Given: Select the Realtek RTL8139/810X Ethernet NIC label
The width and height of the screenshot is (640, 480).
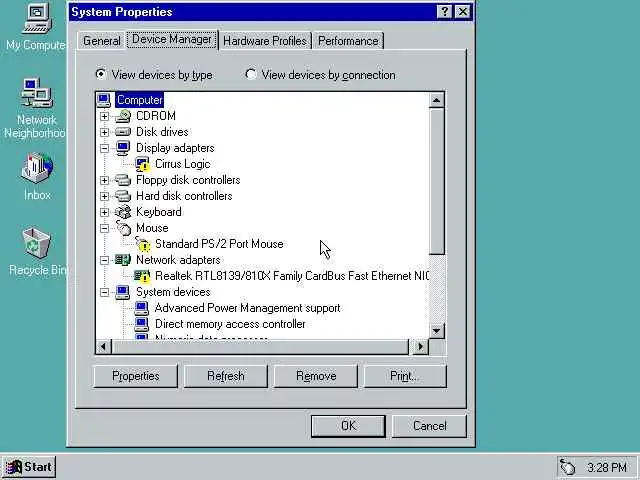Looking at the screenshot, I should click(x=292, y=276).
